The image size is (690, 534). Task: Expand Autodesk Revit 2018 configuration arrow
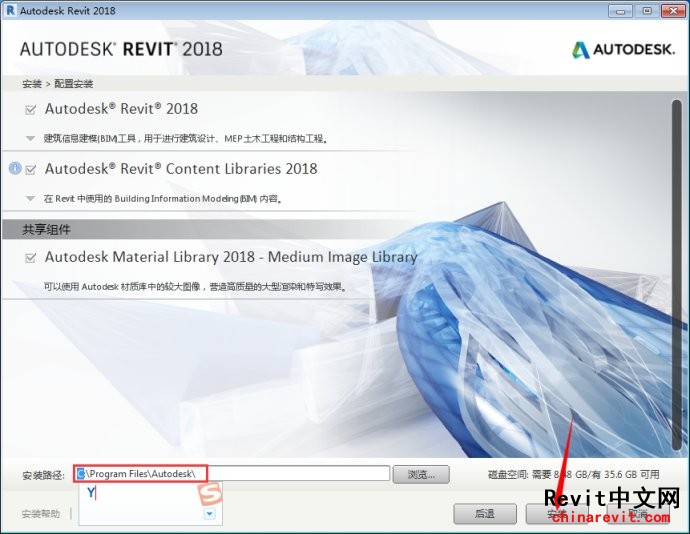(x=30, y=139)
